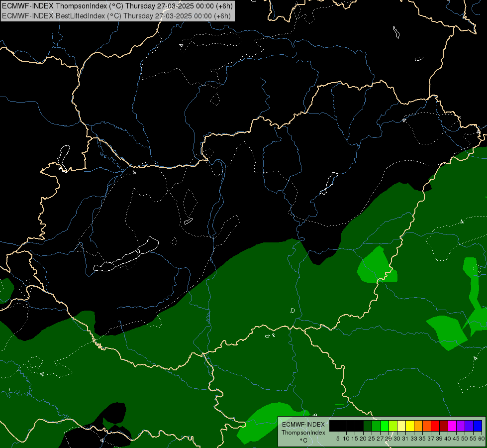Select the red 37–39 legend swatch
The image size is (487, 448).
click(435, 426)
